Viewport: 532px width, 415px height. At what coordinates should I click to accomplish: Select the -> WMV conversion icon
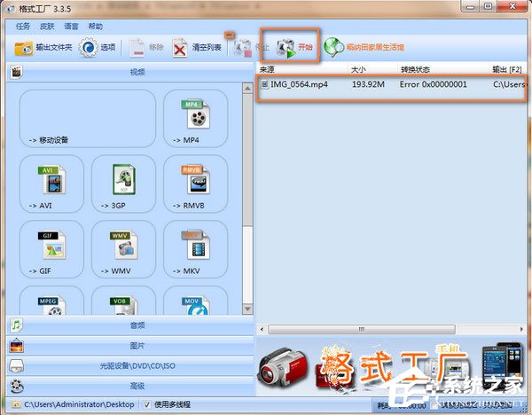click(124, 249)
